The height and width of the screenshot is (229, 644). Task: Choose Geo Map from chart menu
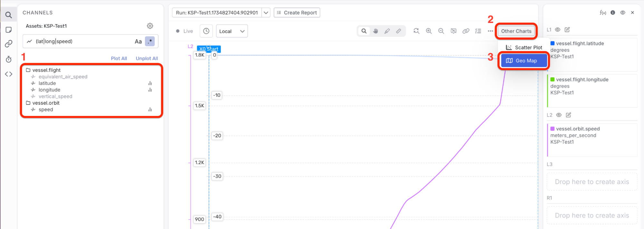coord(524,61)
